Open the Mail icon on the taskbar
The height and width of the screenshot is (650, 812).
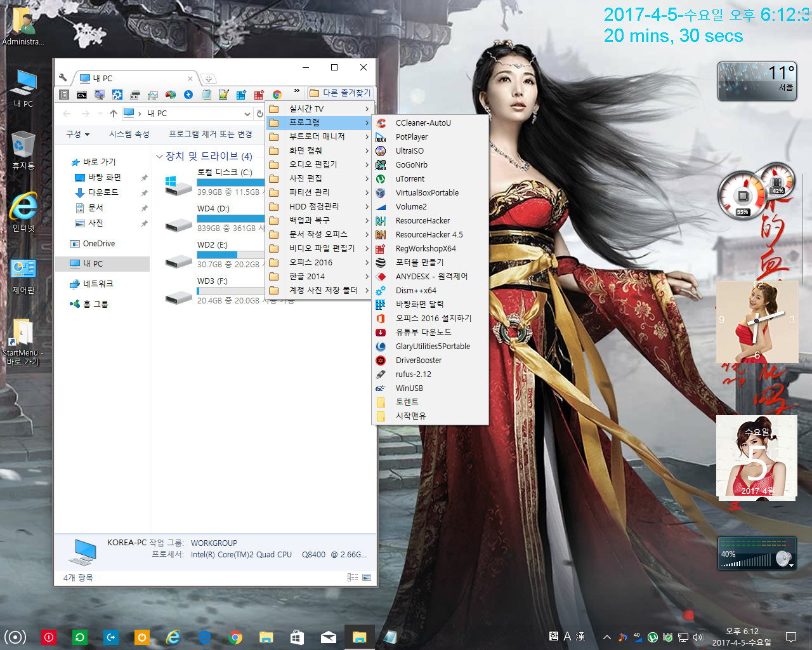click(x=329, y=637)
